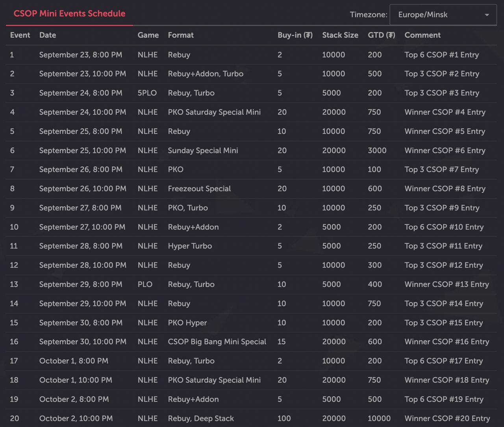
Task: Click the 'Freezeout Special' format
Action: 199,189
